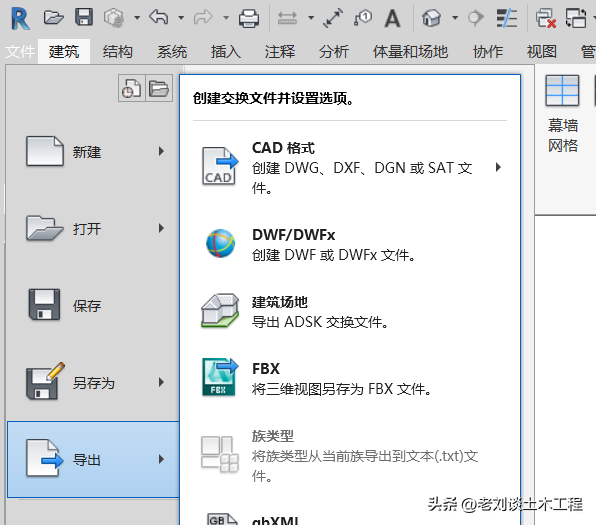
Task: Switch to the 注释 ribbon tab
Action: click(x=280, y=51)
